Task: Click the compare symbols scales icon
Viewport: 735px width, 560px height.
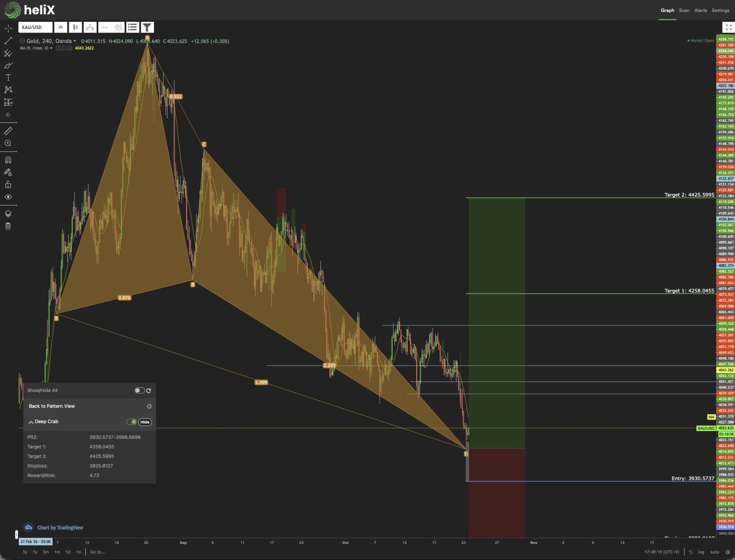Action: click(90, 27)
